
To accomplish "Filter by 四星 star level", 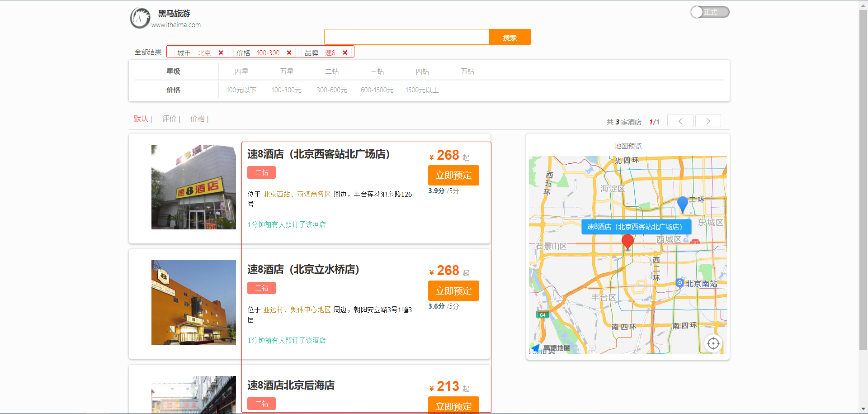I will [241, 71].
